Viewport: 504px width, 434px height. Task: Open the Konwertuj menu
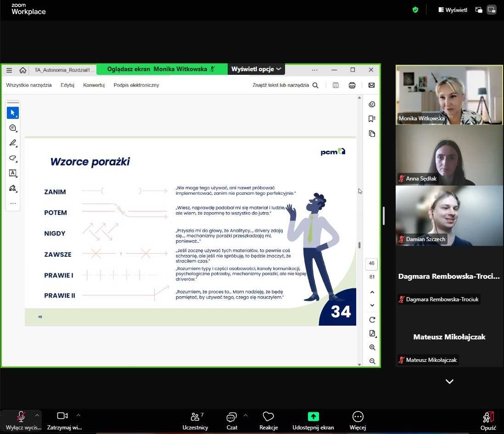[94, 85]
